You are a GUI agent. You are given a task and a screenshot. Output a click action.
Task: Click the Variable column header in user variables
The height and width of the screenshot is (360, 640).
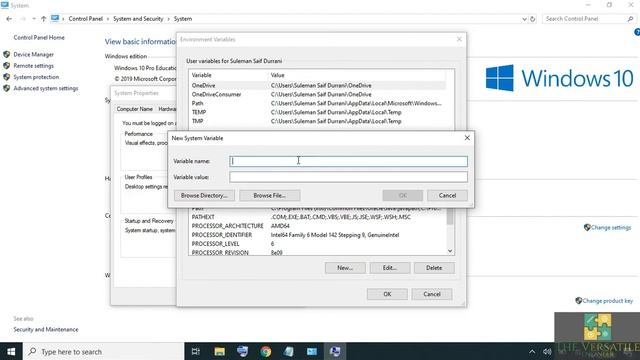point(202,75)
